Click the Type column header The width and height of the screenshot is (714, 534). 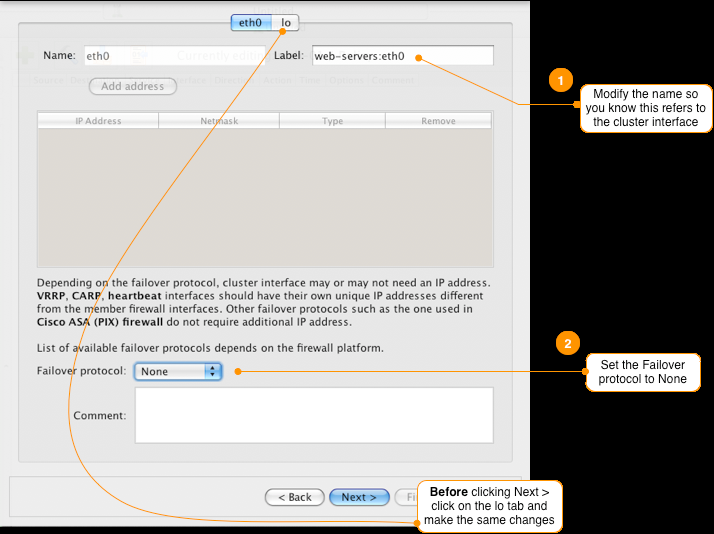[x=332, y=121]
